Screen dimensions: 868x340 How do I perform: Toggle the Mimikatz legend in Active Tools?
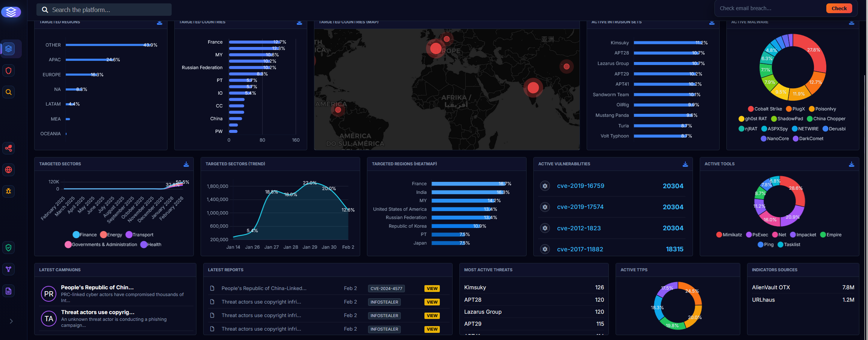coord(729,235)
